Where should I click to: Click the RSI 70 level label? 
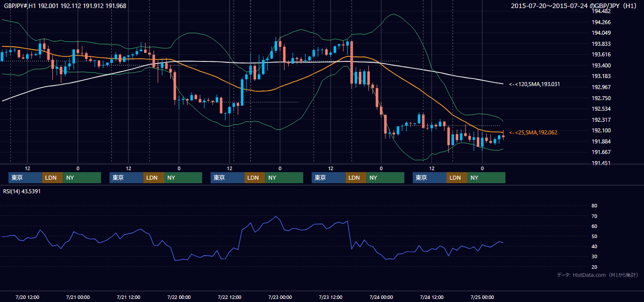[x=594, y=216]
